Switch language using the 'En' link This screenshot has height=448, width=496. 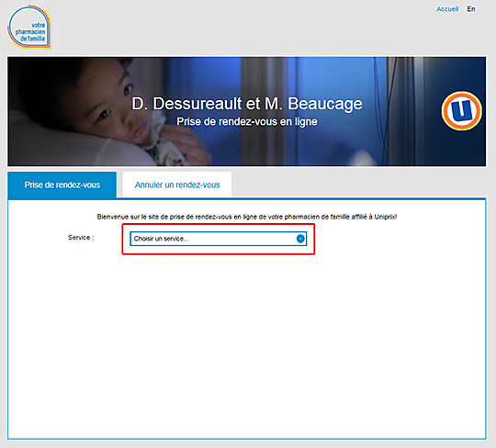[x=471, y=9]
